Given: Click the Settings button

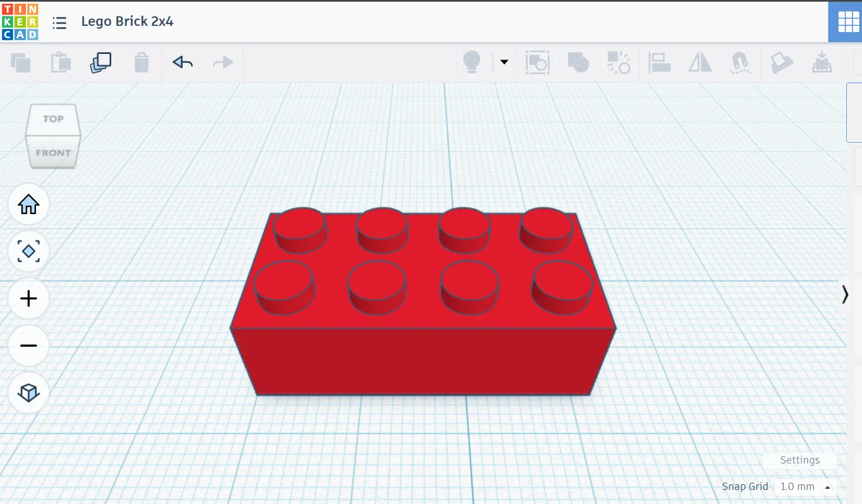Looking at the screenshot, I should coord(800,460).
